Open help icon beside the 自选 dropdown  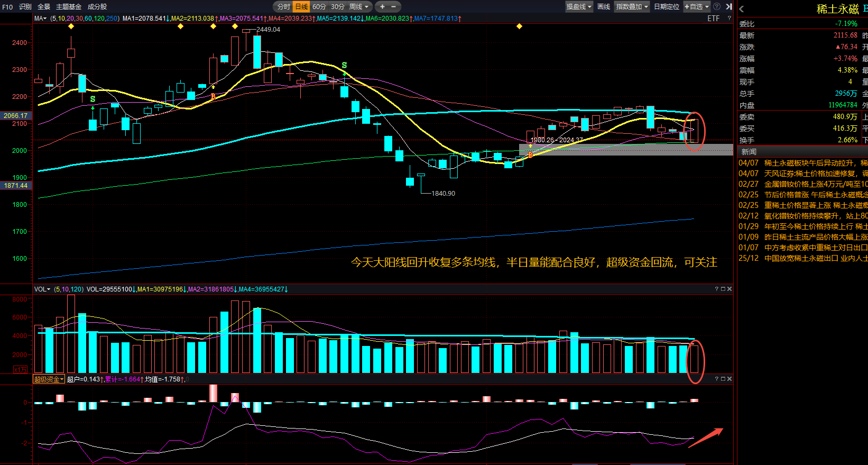717,7
